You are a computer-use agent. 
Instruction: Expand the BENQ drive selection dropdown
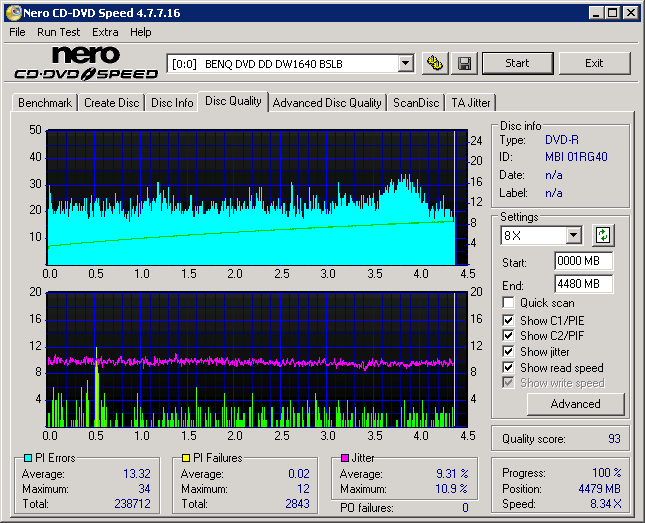click(405, 64)
